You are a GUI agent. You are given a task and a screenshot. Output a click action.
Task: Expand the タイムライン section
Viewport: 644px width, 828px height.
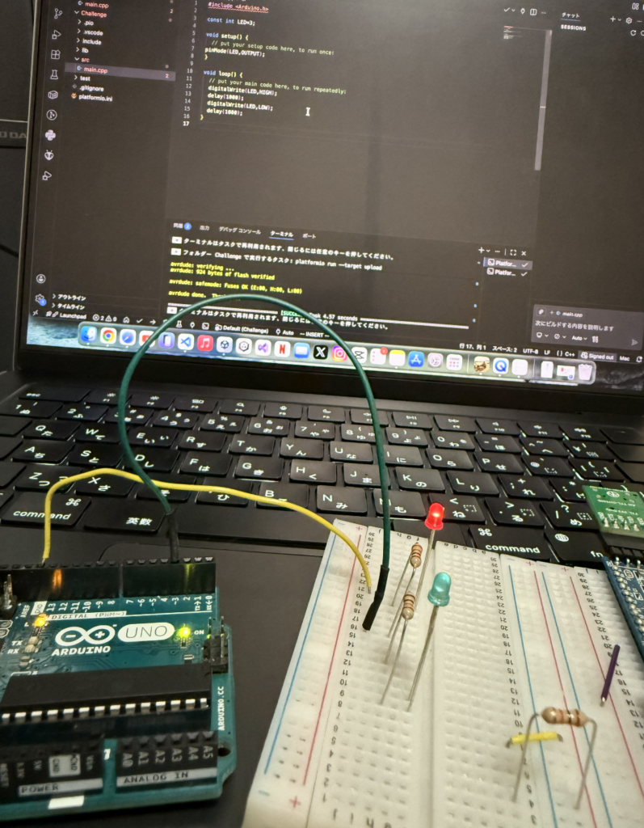[x=71, y=306]
